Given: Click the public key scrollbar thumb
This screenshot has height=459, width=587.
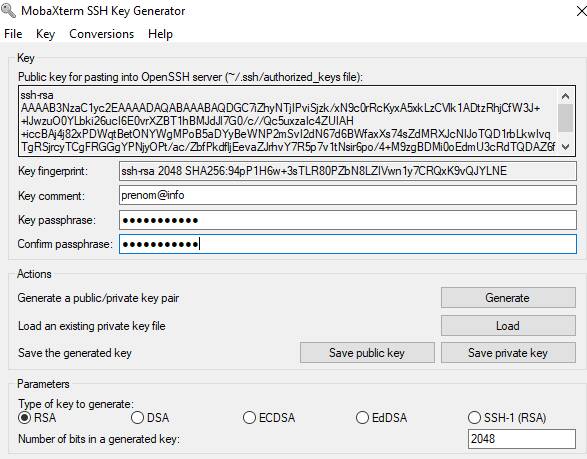Looking at the screenshot, I should click(x=566, y=118).
